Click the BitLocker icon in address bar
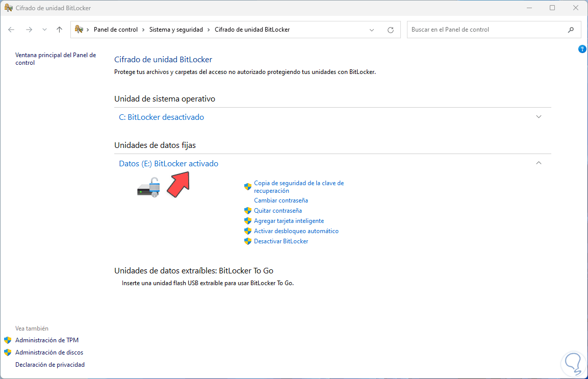This screenshot has width=588, height=379. coord(79,29)
